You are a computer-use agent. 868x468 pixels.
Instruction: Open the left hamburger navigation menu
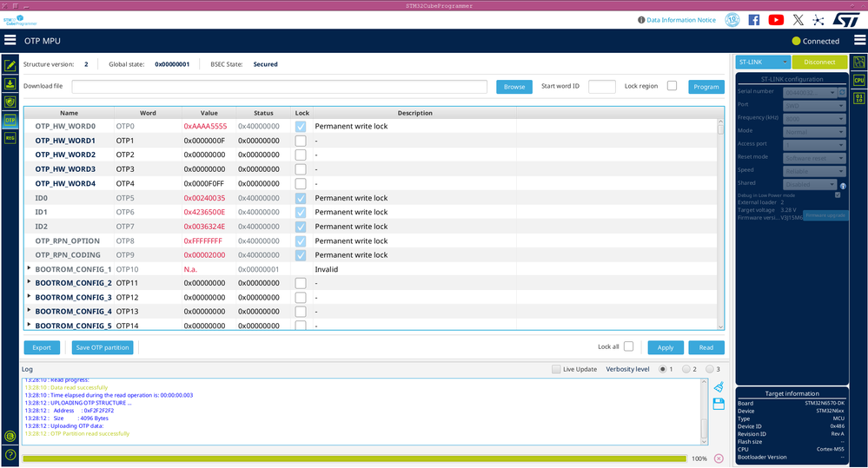point(10,40)
